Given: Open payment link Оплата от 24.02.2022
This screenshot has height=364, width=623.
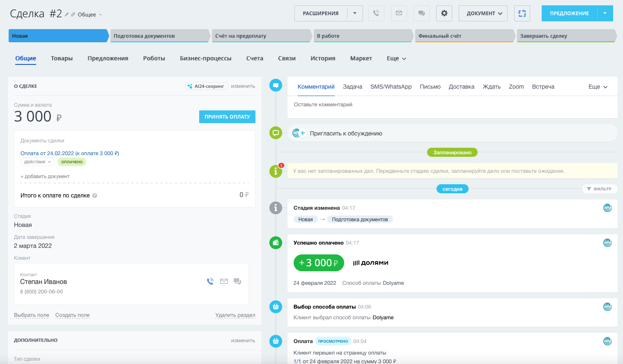Looking at the screenshot, I should click(70, 153).
